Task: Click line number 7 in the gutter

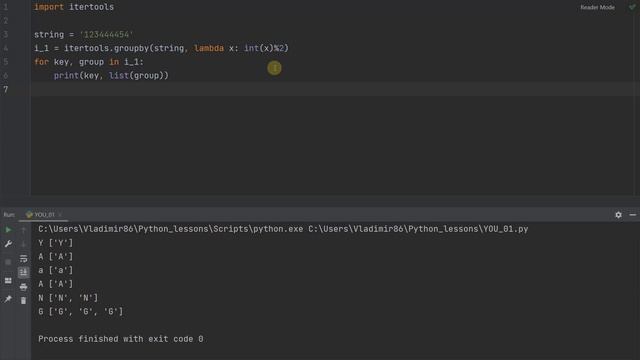Action: coord(6,89)
